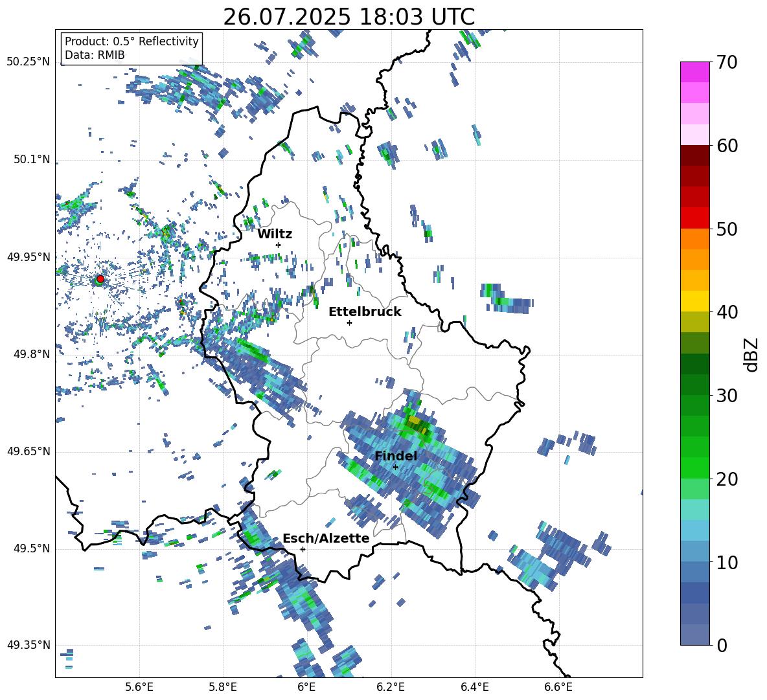Pick the turquoise colorbar swatch below 20

pyautogui.click(x=694, y=510)
